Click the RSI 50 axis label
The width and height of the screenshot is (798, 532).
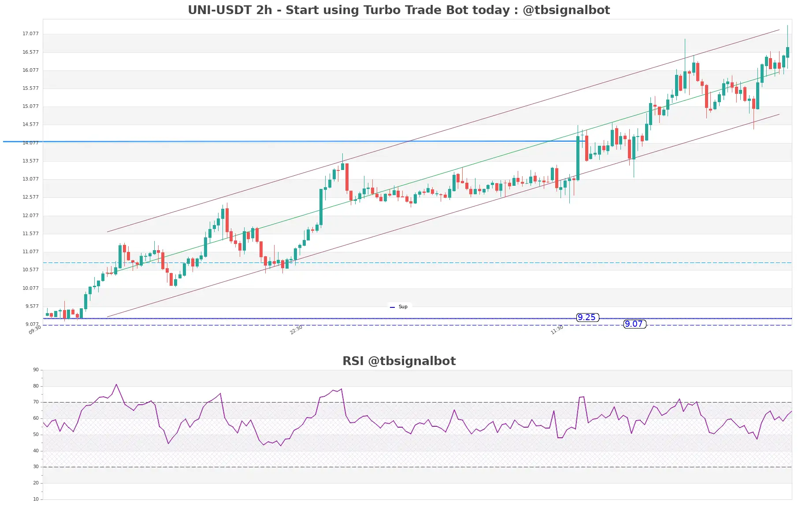pyautogui.click(x=36, y=435)
